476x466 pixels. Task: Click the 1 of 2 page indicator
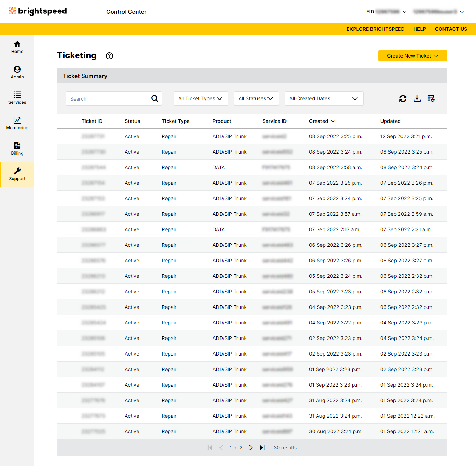click(x=236, y=448)
